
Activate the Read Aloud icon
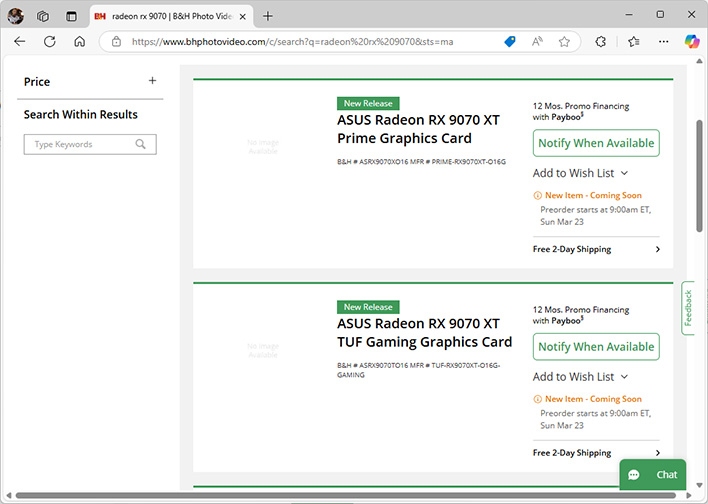click(537, 42)
